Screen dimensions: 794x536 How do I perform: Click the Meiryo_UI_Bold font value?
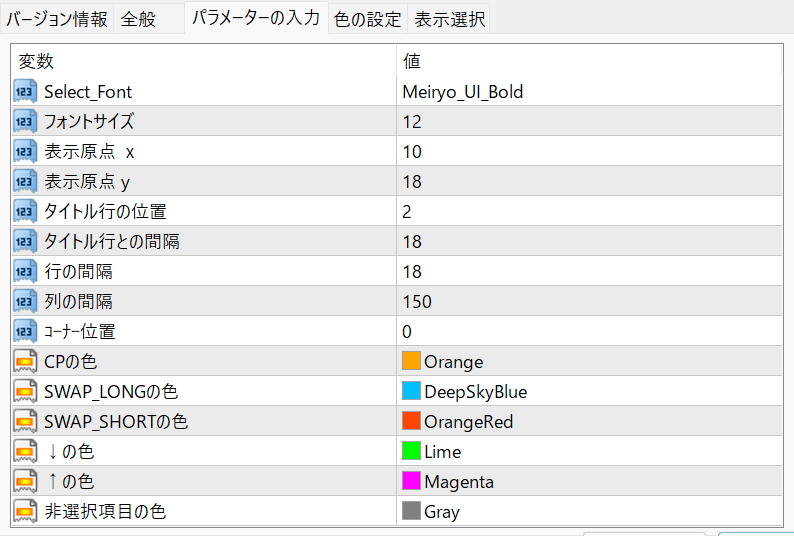click(462, 92)
